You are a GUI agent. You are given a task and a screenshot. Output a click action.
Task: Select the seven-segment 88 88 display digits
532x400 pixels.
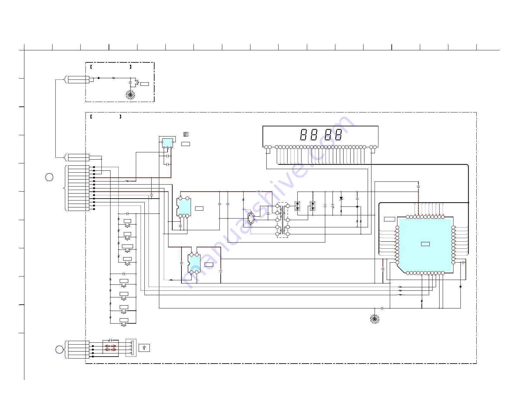(321, 135)
